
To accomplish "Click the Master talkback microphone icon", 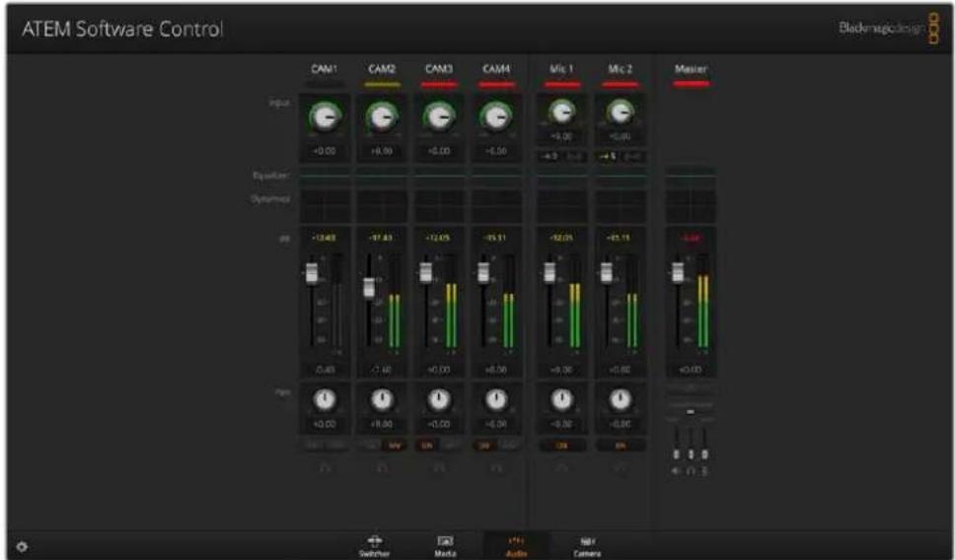I will (x=704, y=471).
